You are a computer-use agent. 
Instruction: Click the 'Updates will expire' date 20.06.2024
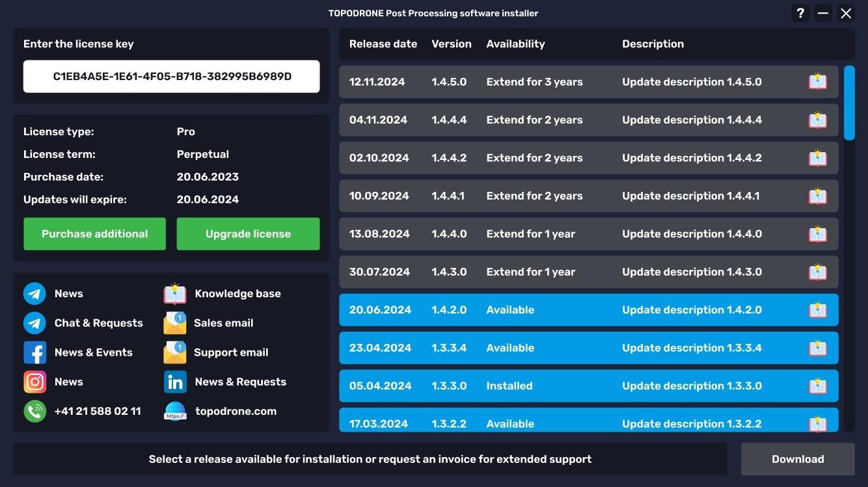tap(208, 200)
